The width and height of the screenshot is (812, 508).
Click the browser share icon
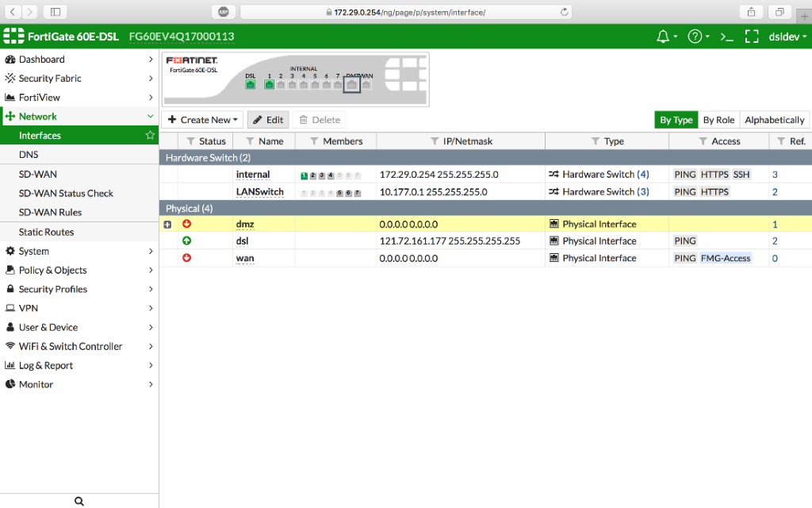tap(751, 11)
